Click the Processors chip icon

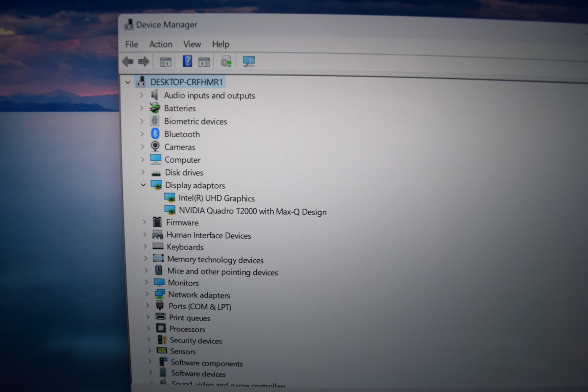pyautogui.click(x=161, y=328)
